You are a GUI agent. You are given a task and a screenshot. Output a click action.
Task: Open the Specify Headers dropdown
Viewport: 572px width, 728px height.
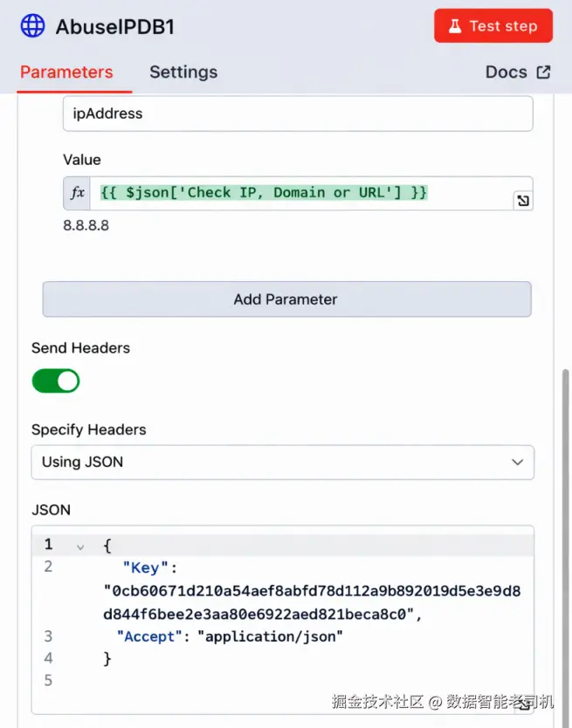282,462
